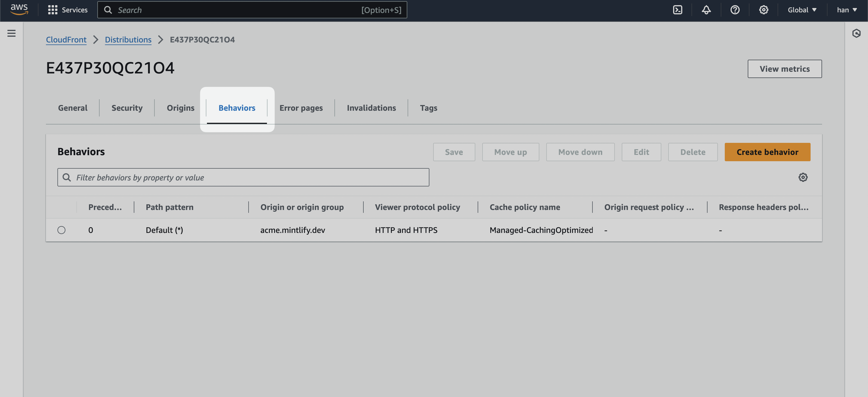The image size is (868, 397).
Task: Click the AWS logo to go home
Action: click(19, 10)
